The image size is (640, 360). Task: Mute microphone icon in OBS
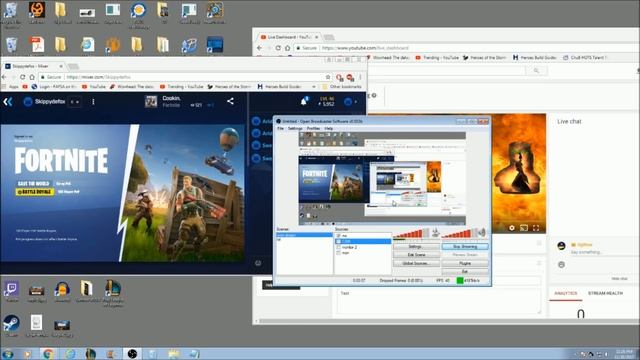[x=436, y=233]
